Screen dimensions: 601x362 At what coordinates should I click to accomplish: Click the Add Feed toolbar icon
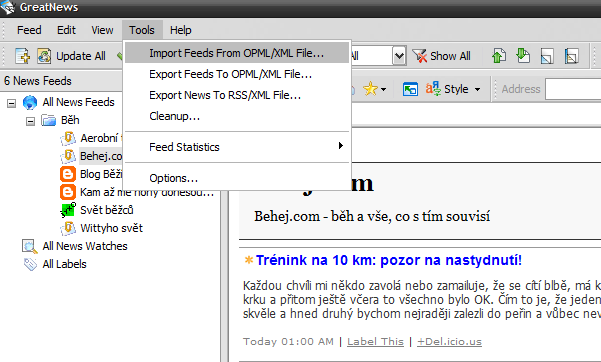22,56
